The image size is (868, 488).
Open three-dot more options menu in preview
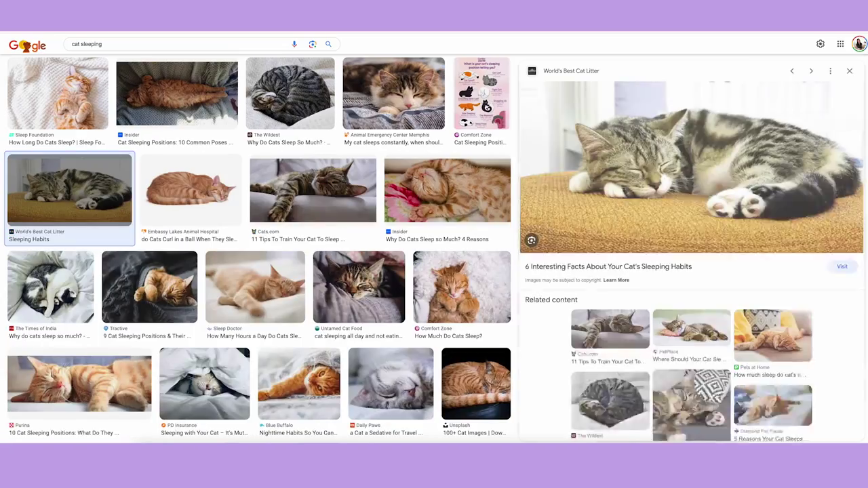point(830,71)
